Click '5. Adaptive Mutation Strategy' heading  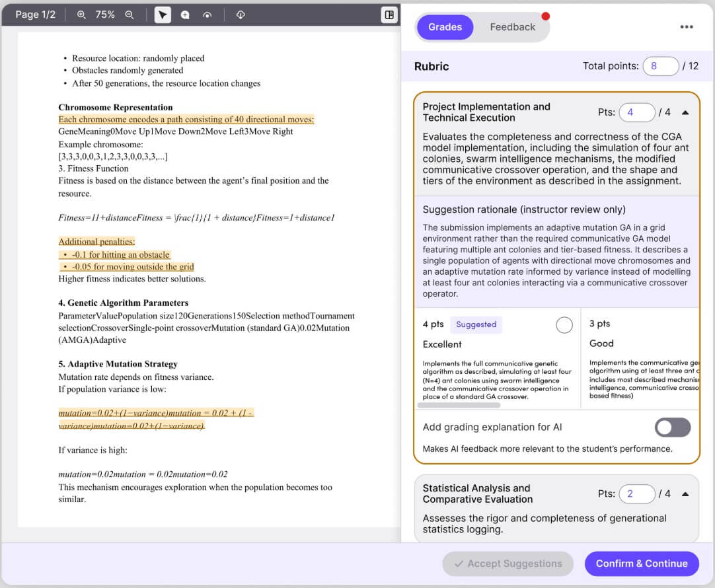click(x=118, y=364)
